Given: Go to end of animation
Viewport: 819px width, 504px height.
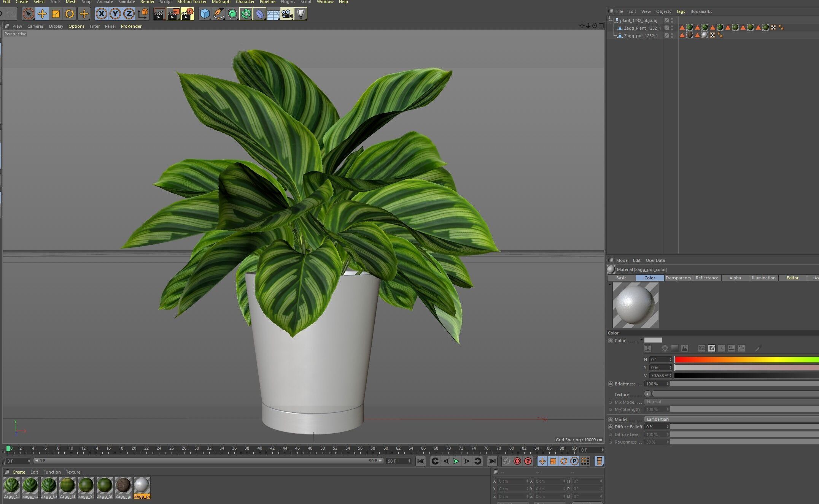Looking at the screenshot, I should pyautogui.click(x=492, y=461).
